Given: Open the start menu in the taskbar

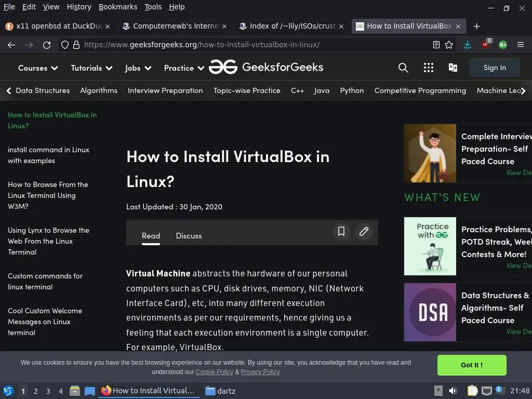Looking at the screenshot, I should click(8, 391).
